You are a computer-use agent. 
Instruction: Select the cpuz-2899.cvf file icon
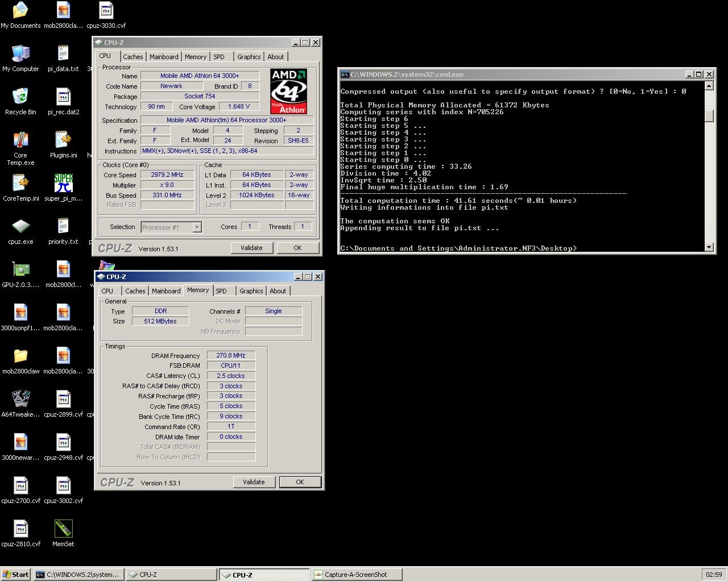[x=63, y=404]
